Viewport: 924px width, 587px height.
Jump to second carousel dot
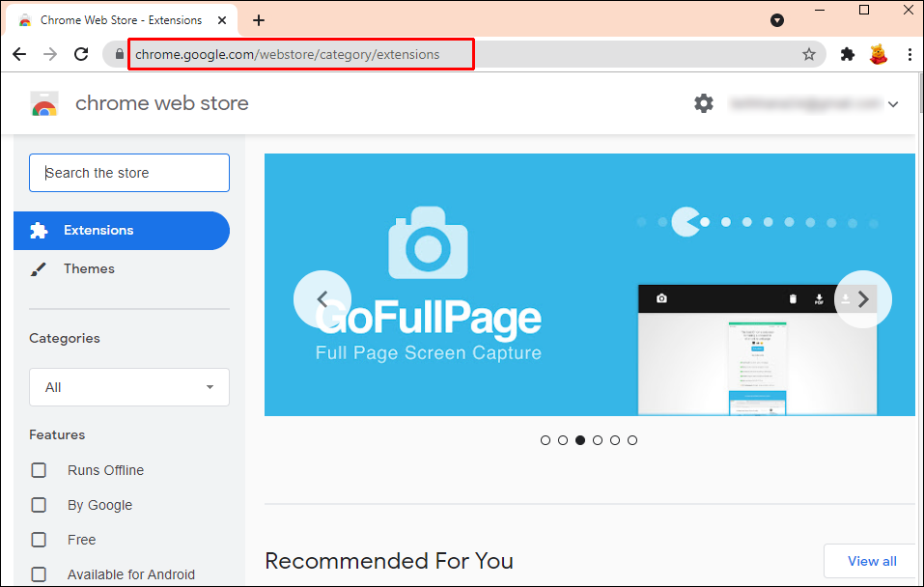pyautogui.click(x=563, y=440)
